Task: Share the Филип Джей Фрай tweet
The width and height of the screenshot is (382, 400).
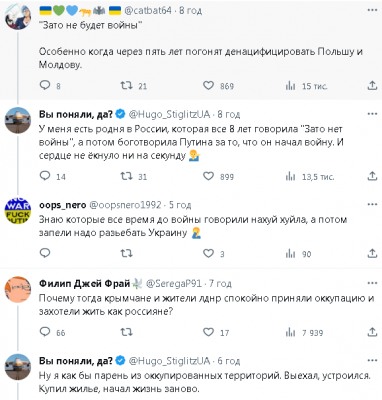Action: pos(372,332)
